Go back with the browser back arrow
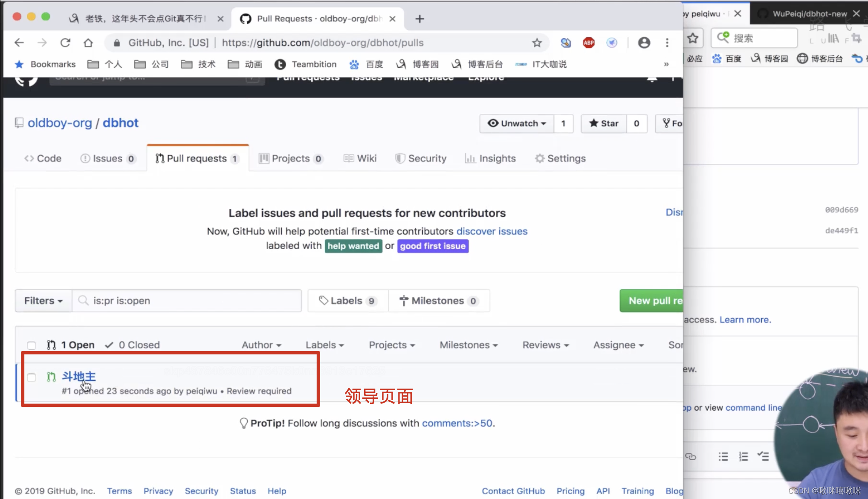868x499 pixels. [19, 43]
